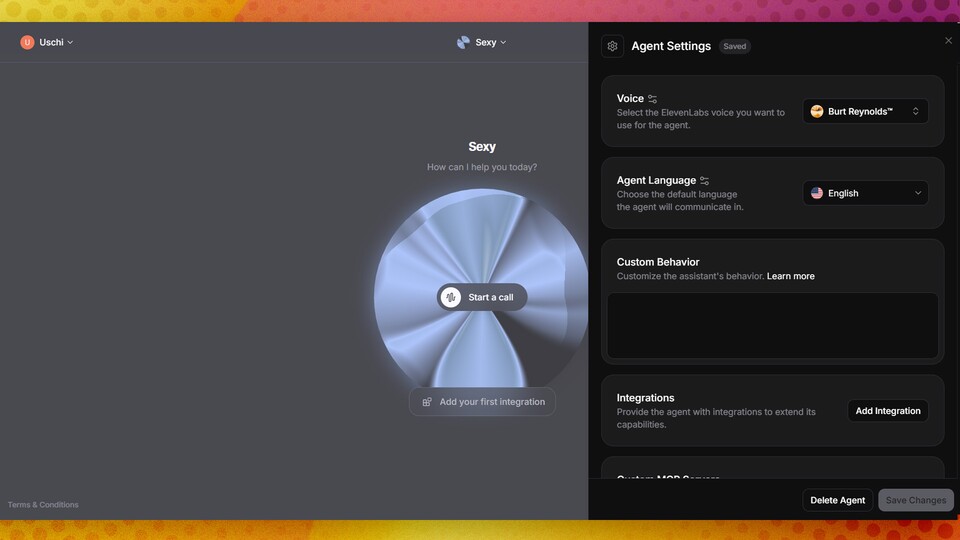The image size is (960, 540).
Task: Click the waveform icon in Start a call
Action: pos(451,297)
